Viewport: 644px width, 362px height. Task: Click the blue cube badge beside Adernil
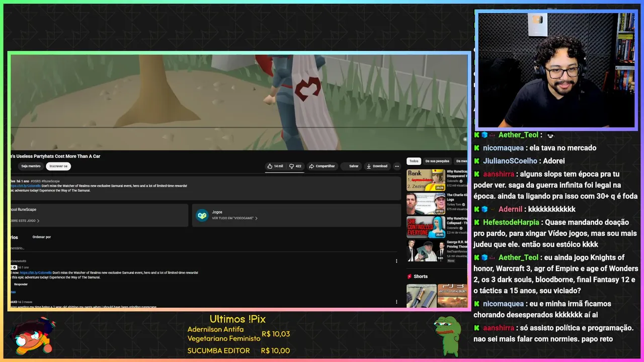click(x=485, y=209)
